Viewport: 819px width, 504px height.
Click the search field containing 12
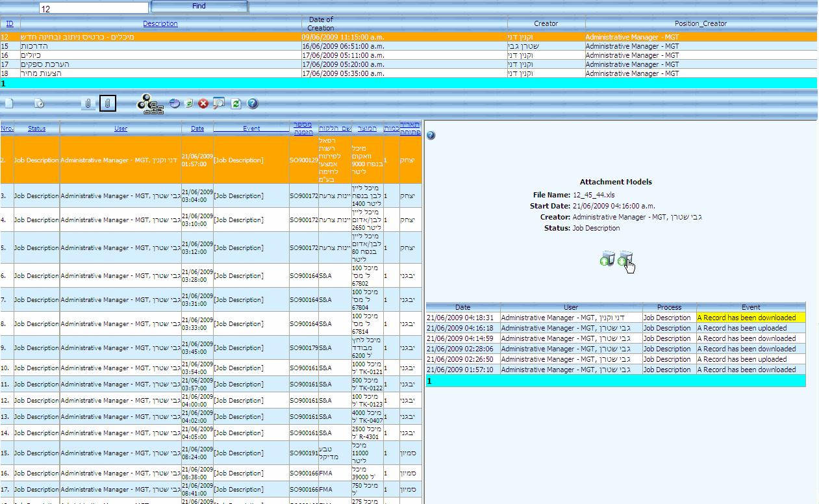[94, 8]
